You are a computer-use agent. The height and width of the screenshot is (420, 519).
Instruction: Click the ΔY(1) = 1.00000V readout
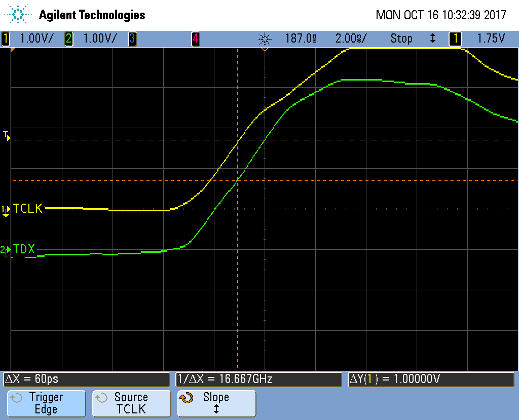(x=431, y=379)
